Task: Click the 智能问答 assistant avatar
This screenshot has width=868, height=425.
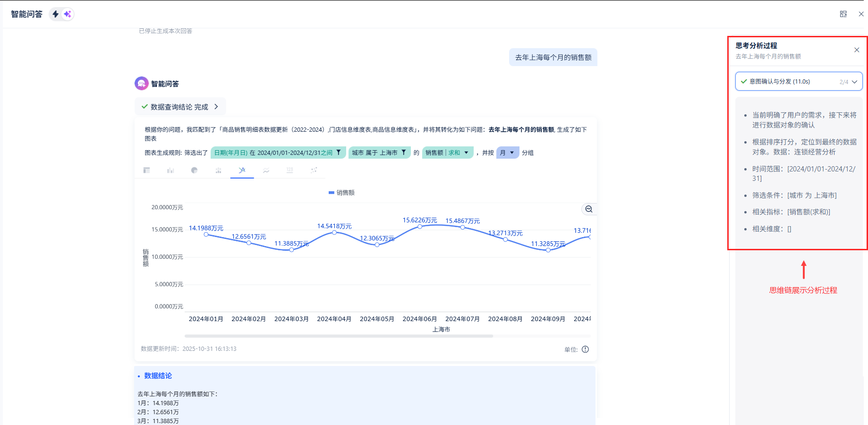Action: [x=142, y=84]
